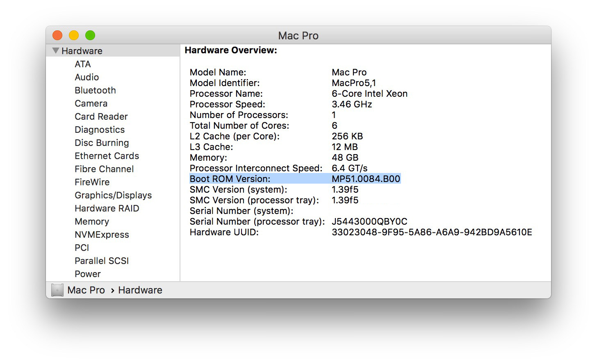The width and height of the screenshot is (597, 364).
Task: Open PCI hardware info
Action: (82, 248)
